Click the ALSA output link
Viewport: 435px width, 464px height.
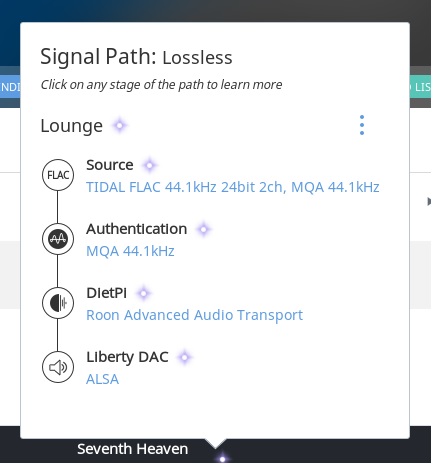(102, 379)
